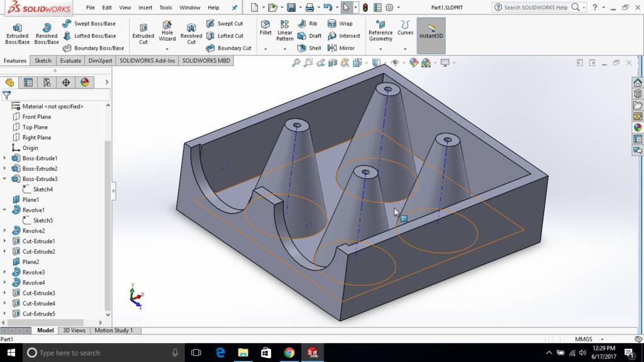
Task: Open the Curves tool
Action: pos(406,28)
